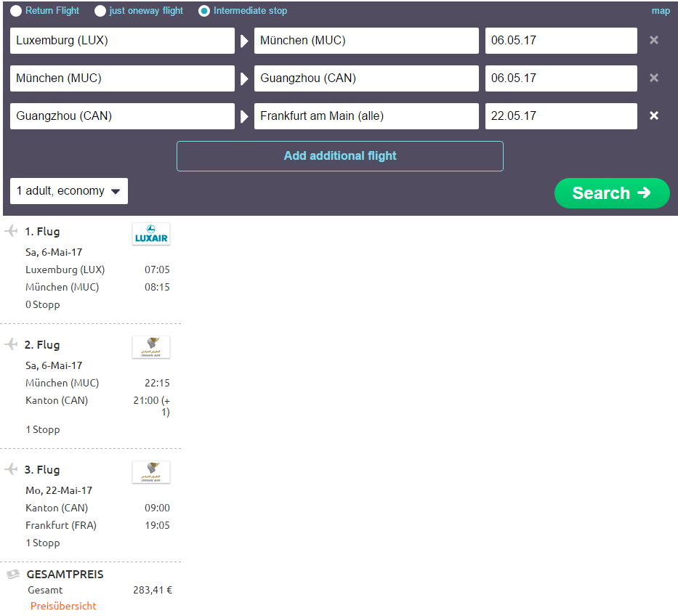Edit the München (MUC) destination field in first row

pos(366,41)
